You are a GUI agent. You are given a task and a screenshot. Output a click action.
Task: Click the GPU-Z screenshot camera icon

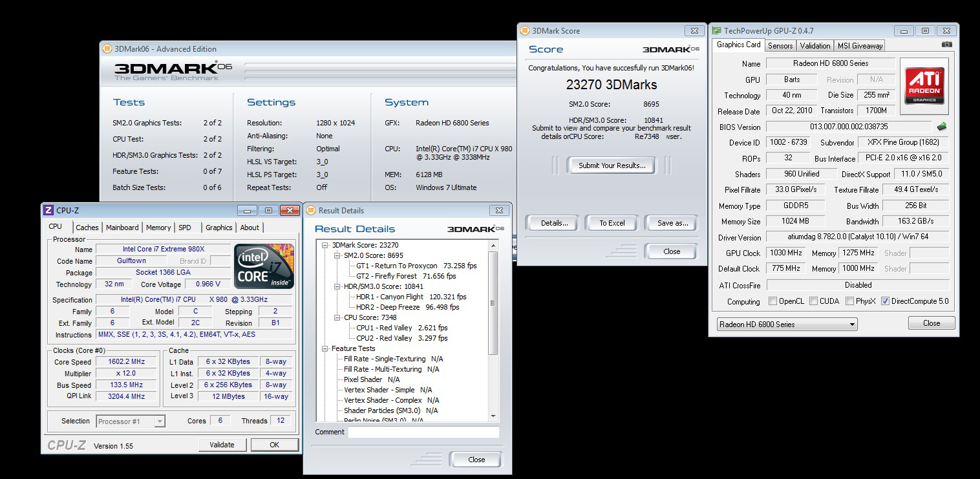tap(946, 45)
